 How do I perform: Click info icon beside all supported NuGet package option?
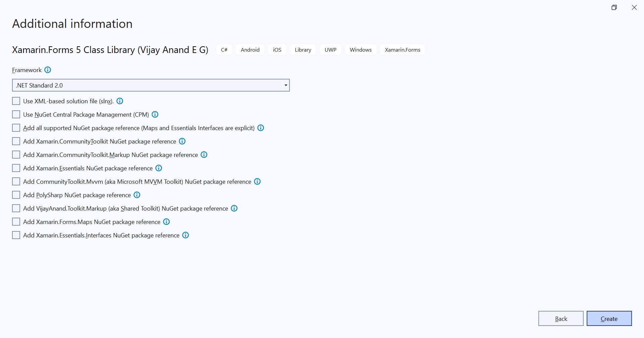(x=261, y=128)
